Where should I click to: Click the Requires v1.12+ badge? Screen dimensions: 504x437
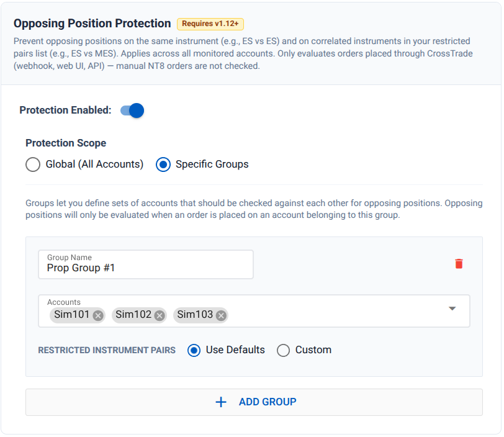[x=210, y=23]
